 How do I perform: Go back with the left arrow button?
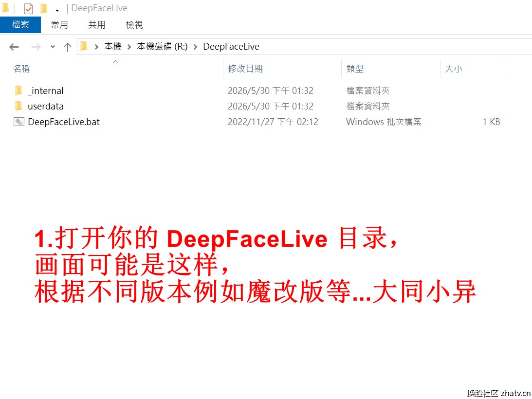click(14, 47)
